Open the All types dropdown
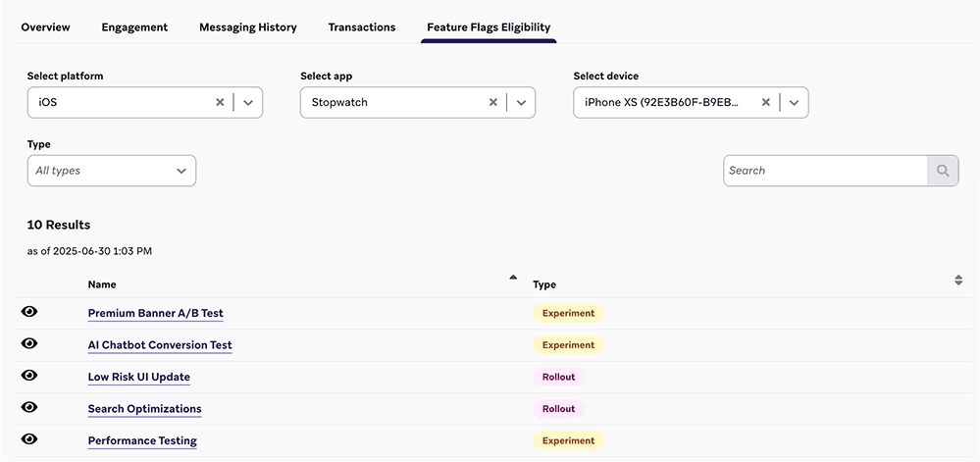This screenshot has width=980, height=462. click(x=112, y=171)
